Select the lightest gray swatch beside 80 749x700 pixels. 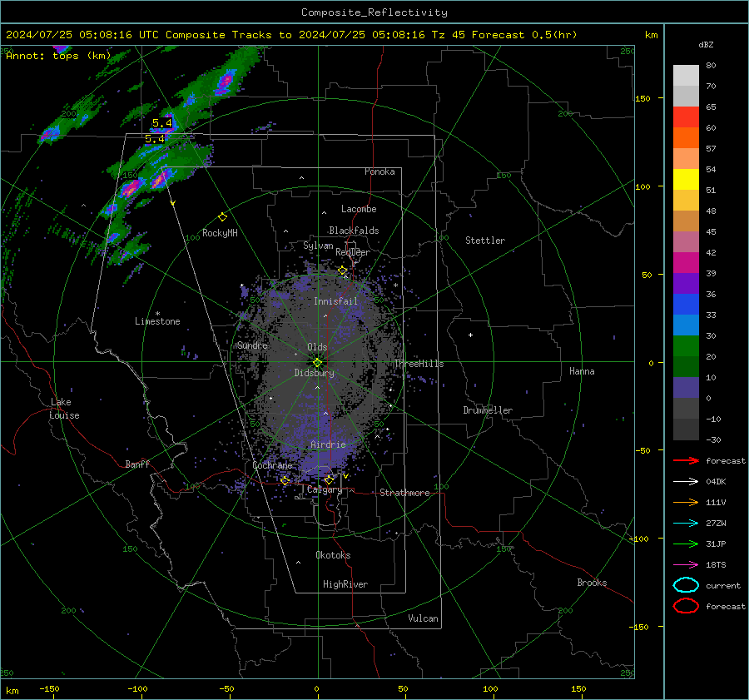click(686, 76)
